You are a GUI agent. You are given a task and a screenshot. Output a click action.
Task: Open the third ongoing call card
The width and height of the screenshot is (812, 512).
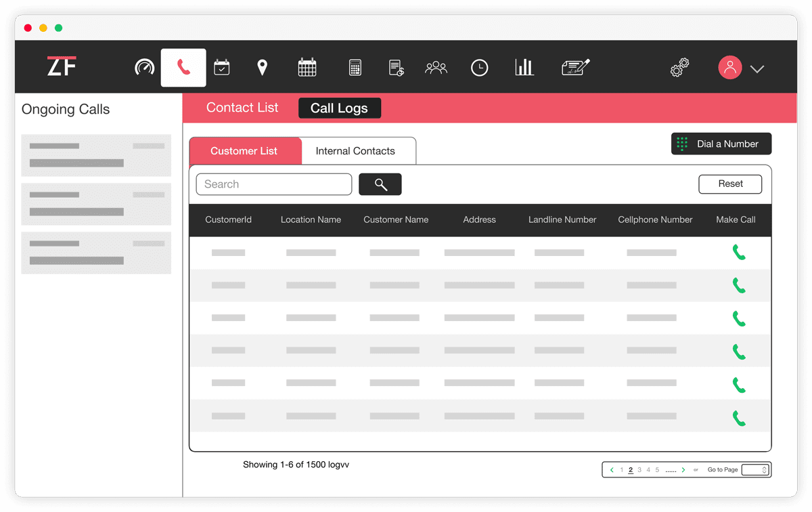click(96, 253)
